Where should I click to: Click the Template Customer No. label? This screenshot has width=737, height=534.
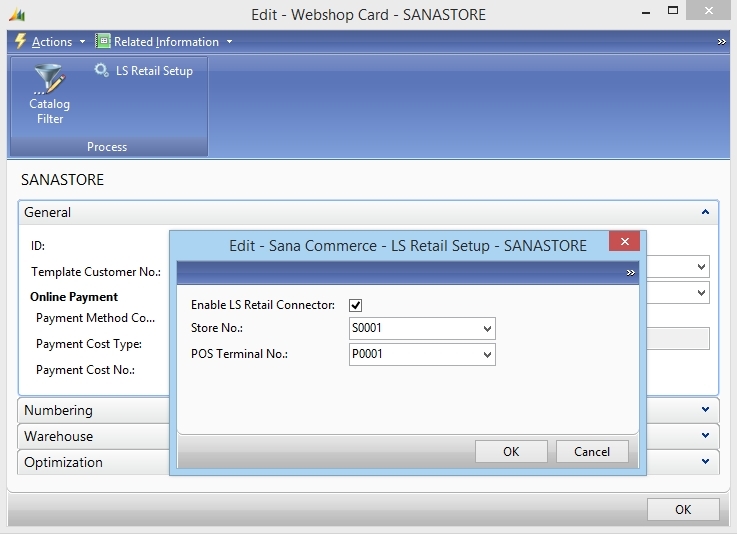point(96,272)
